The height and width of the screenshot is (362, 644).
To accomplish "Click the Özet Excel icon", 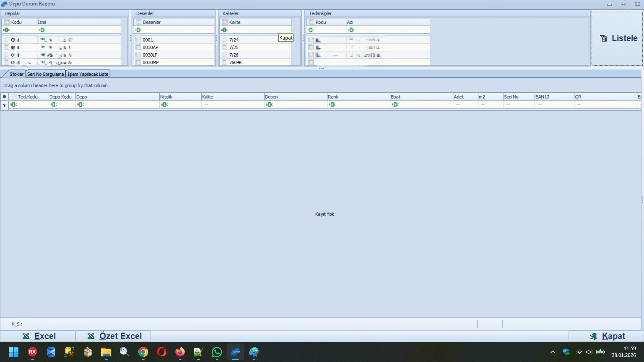I will click(91, 336).
